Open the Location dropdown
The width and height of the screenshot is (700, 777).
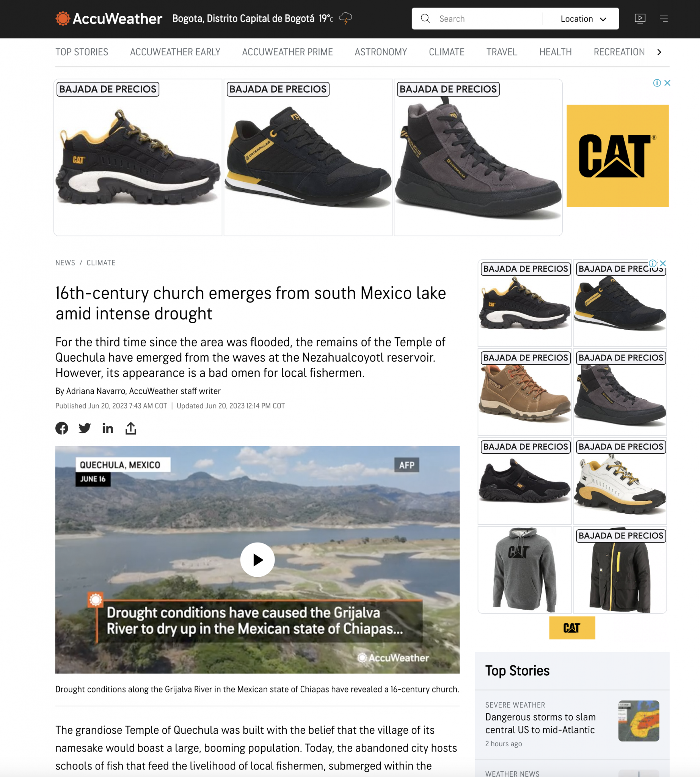[583, 19]
